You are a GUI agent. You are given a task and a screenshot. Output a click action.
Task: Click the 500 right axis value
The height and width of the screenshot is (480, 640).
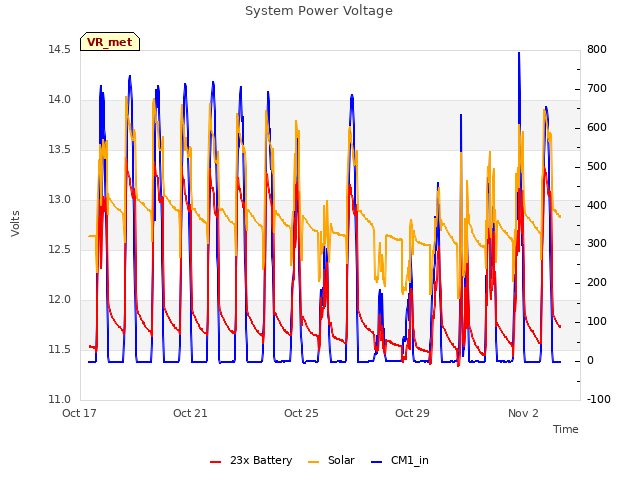click(x=597, y=167)
